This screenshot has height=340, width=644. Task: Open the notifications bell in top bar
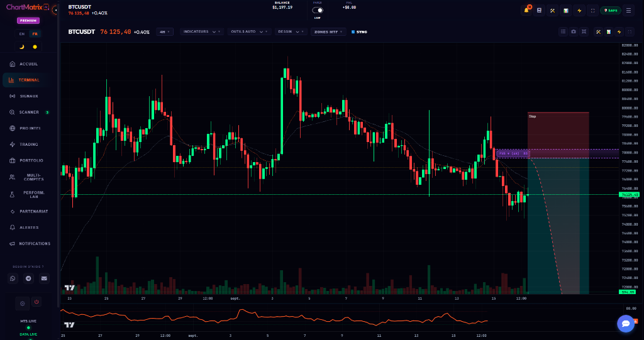[526, 11]
